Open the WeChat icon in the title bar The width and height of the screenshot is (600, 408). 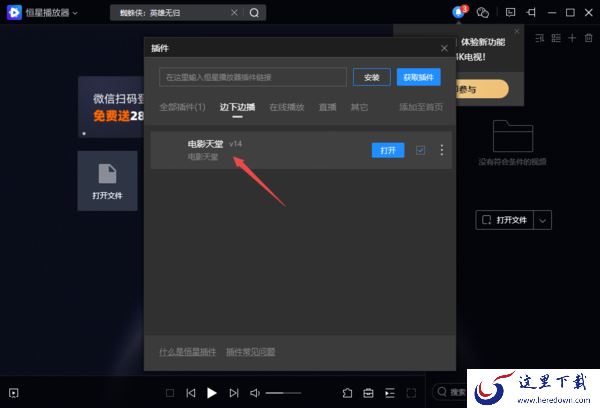coord(483,13)
